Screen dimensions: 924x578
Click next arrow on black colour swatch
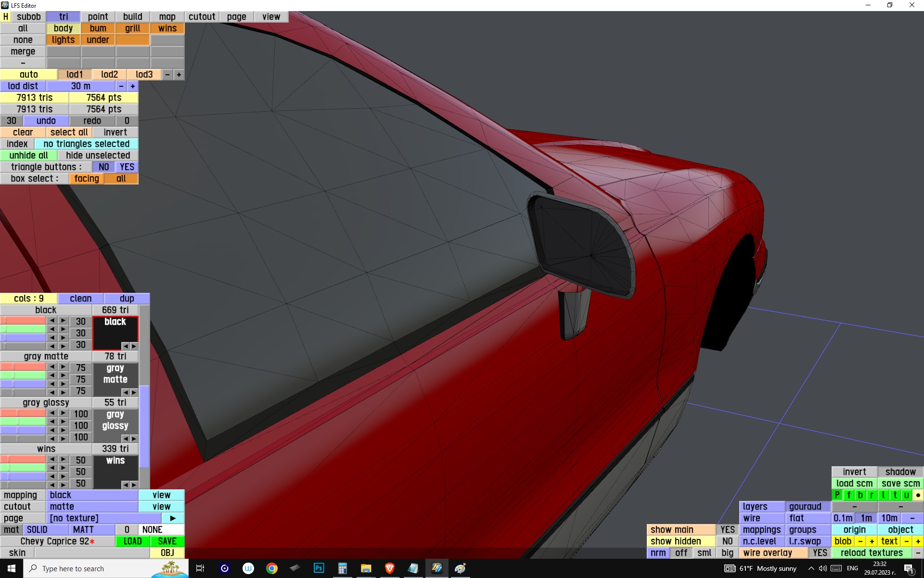[134, 346]
